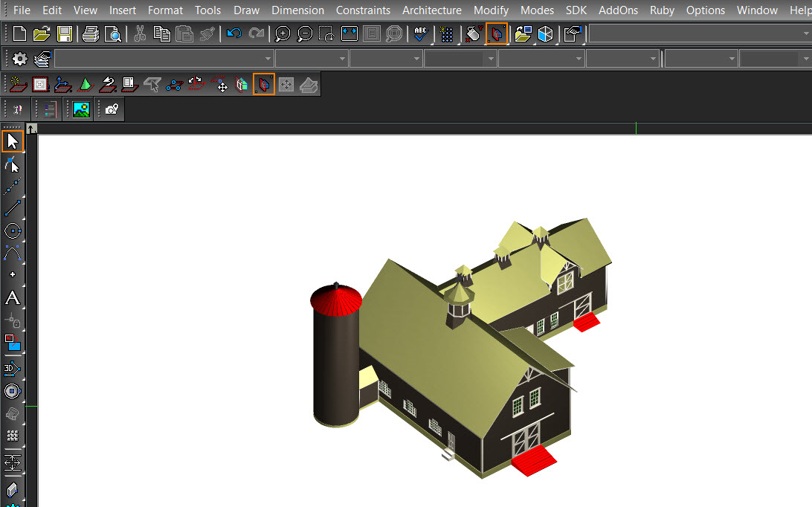
Task: Select the Point tool
Action: pyautogui.click(x=13, y=274)
